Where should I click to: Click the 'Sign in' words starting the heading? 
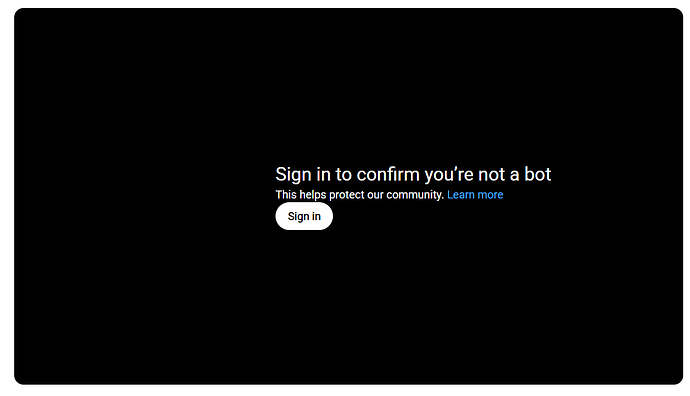point(303,174)
